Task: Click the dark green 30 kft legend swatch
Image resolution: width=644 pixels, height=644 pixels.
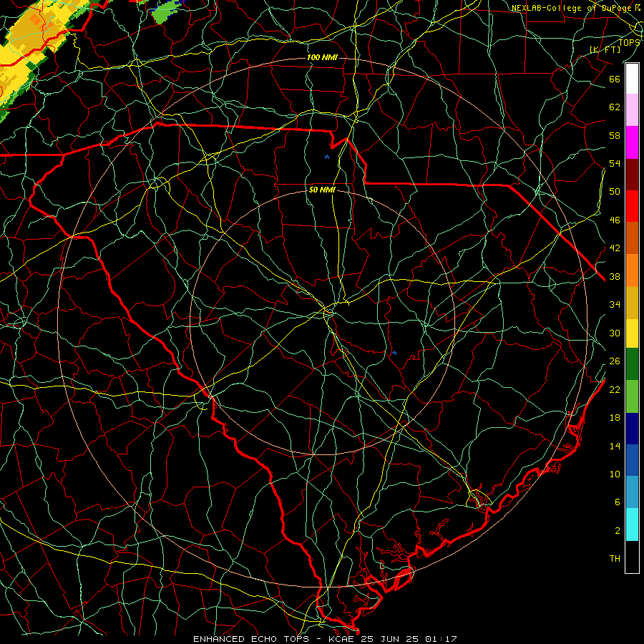Action: click(632, 364)
